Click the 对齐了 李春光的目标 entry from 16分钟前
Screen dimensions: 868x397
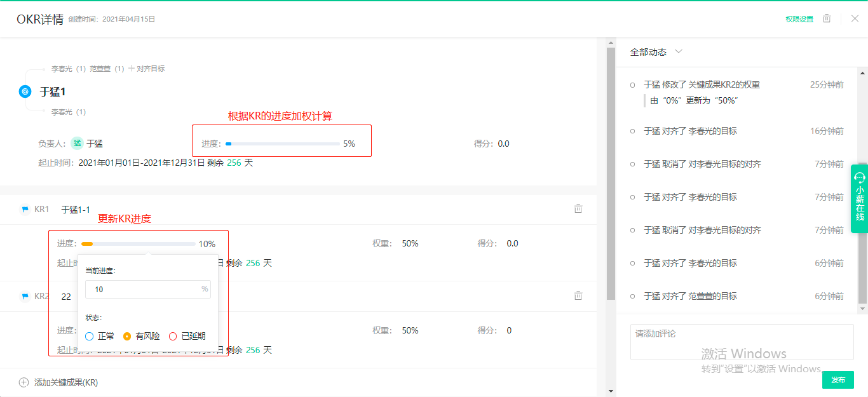690,131
